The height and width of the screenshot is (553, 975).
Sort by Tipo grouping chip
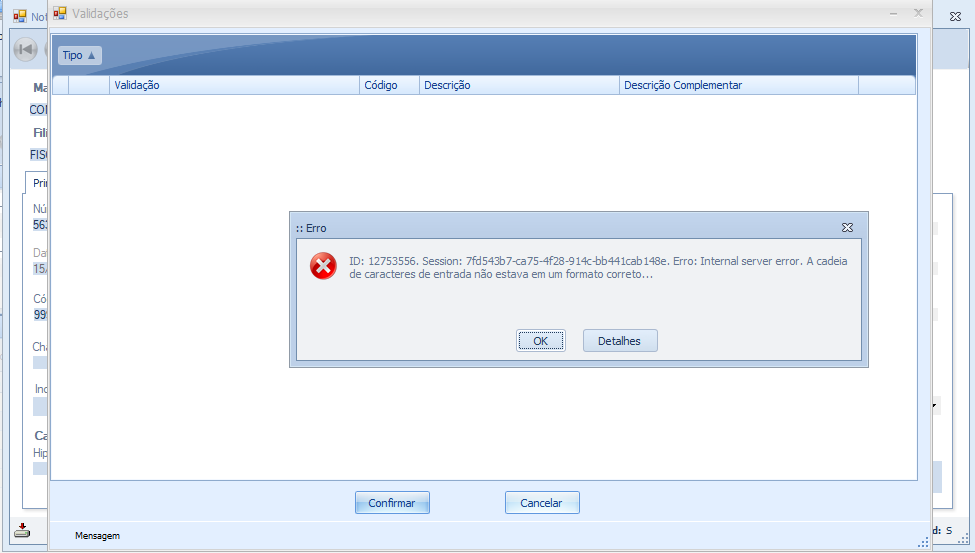point(80,55)
